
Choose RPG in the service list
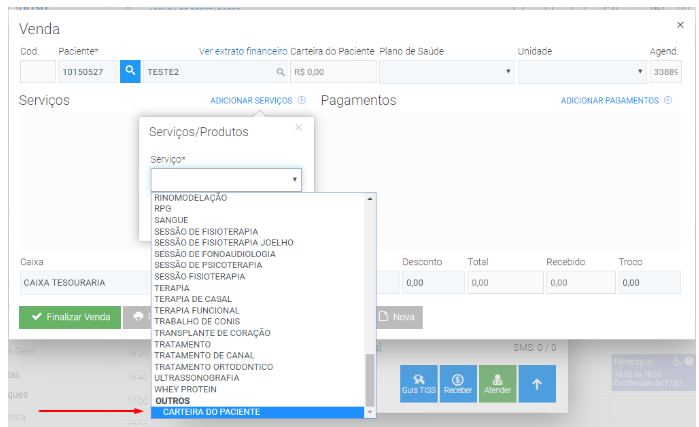coord(258,209)
